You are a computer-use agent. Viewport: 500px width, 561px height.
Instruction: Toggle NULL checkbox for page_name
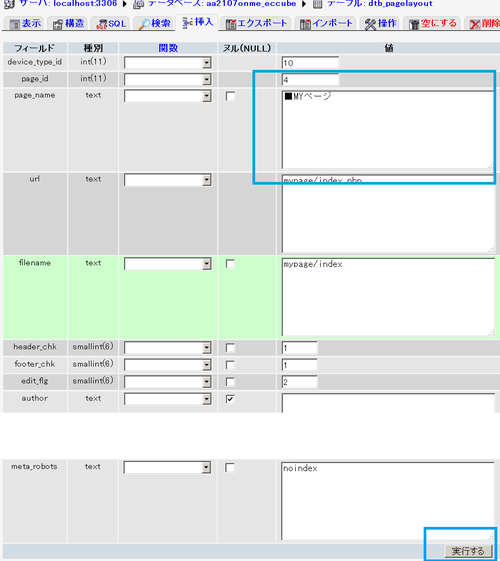point(230,96)
